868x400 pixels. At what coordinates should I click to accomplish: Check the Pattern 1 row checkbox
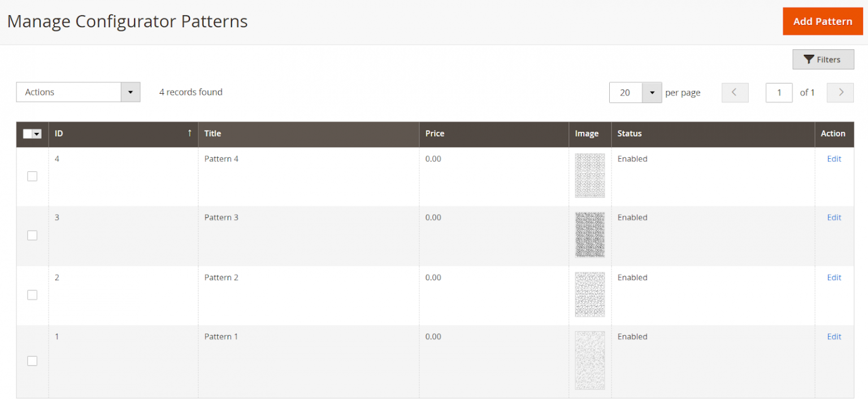click(32, 360)
